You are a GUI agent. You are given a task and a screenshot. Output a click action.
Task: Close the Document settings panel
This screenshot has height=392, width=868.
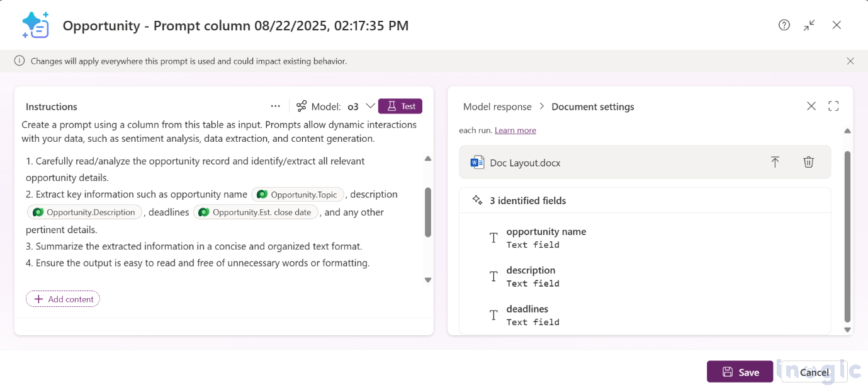tap(811, 106)
